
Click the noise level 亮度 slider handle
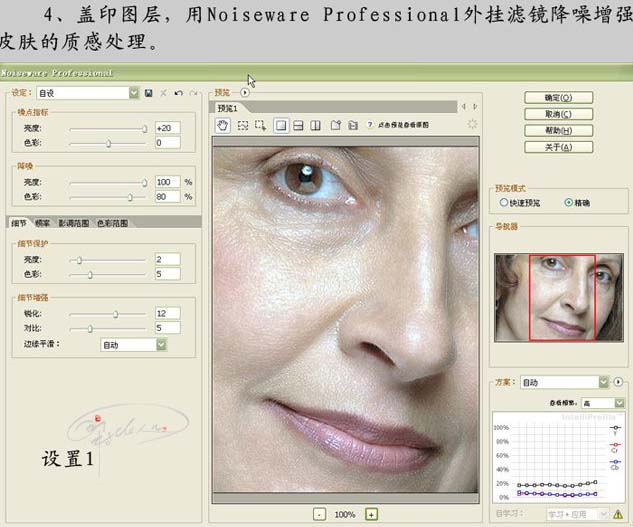[145, 129]
